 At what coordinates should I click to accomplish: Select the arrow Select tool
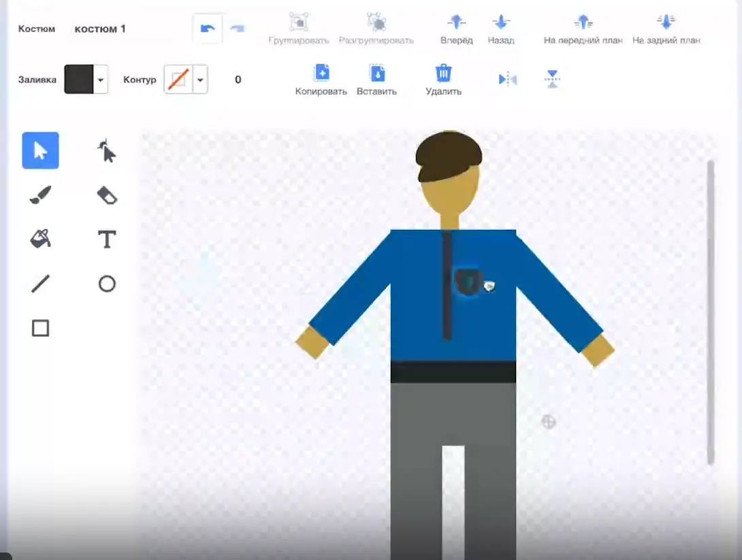point(40,150)
